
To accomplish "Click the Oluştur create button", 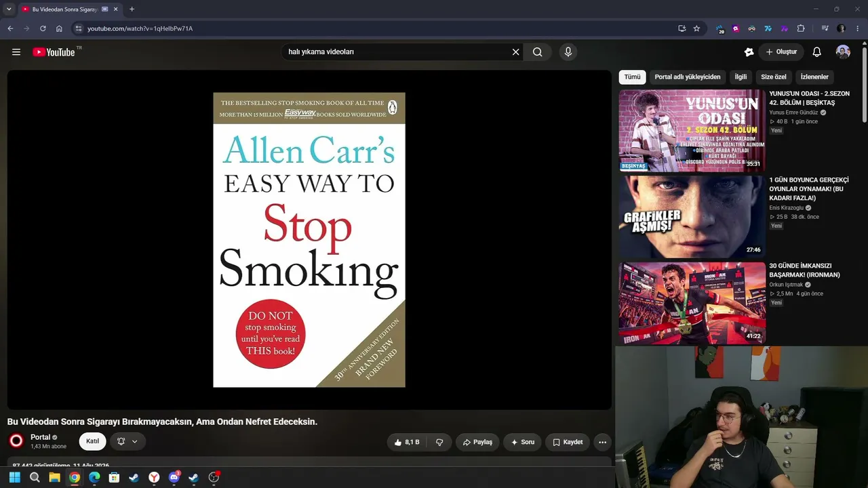I will [x=781, y=52].
